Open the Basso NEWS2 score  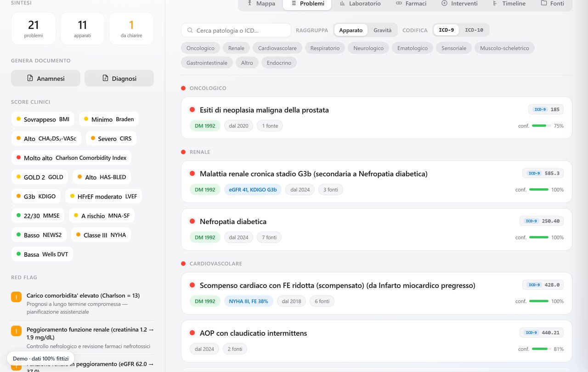[39, 235]
